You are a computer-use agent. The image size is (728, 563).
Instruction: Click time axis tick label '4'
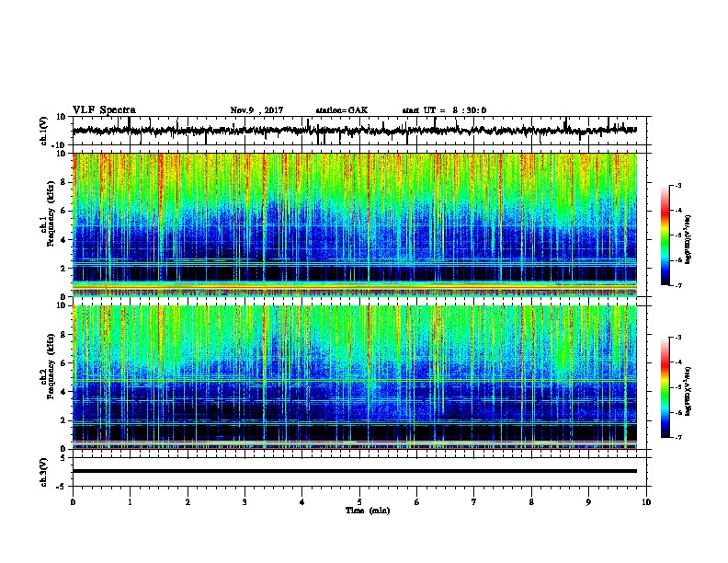point(302,502)
